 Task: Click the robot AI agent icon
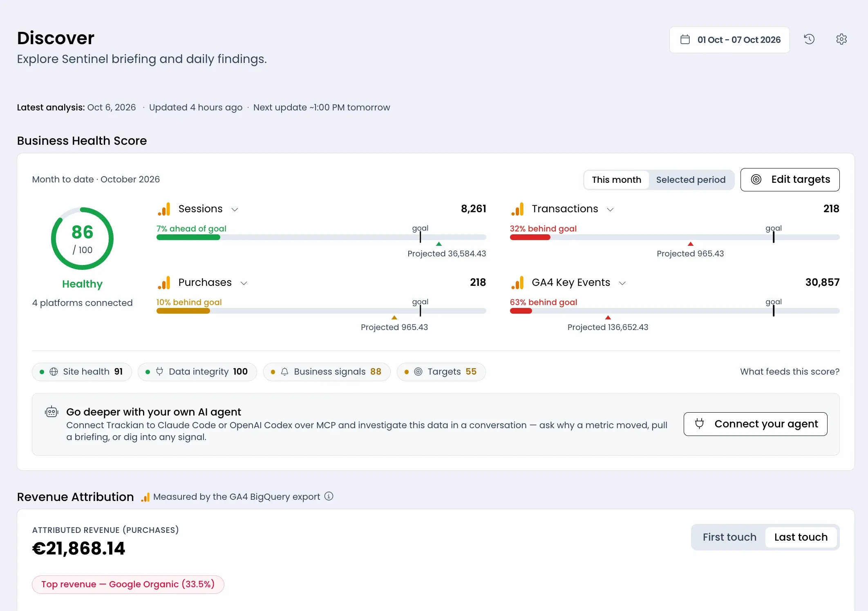(x=51, y=411)
